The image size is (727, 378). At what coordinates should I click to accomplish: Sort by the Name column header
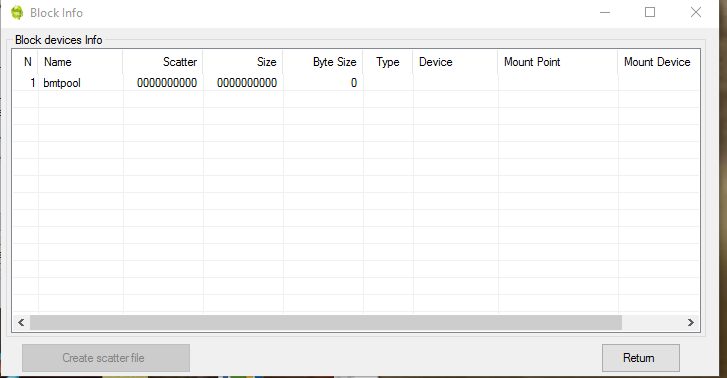click(x=81, y=62)
